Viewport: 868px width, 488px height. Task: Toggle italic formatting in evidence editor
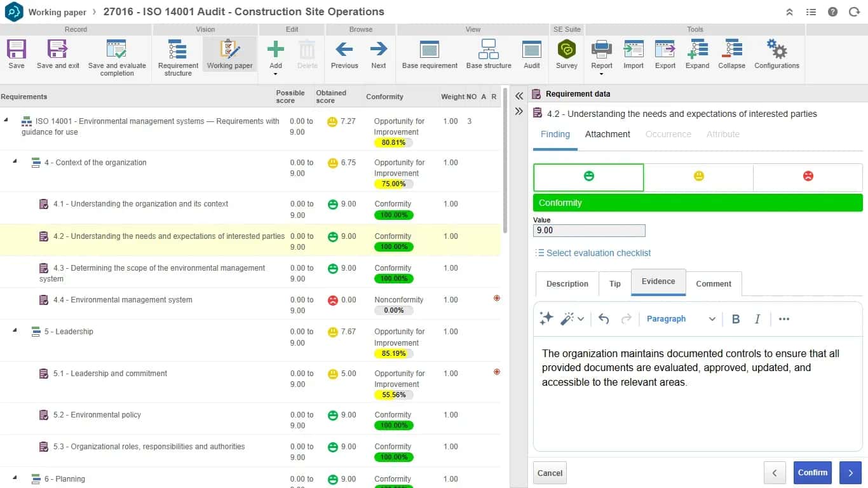click(x=757, y=319)
